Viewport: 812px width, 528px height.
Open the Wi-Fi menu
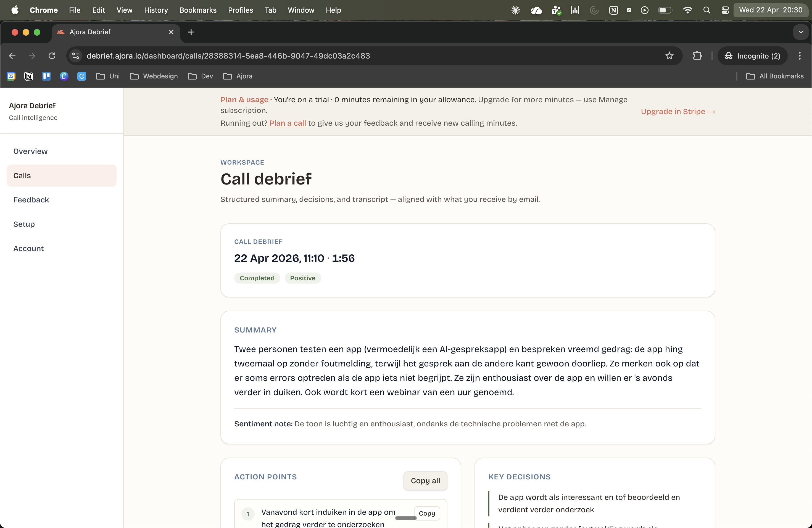[687, 10]
